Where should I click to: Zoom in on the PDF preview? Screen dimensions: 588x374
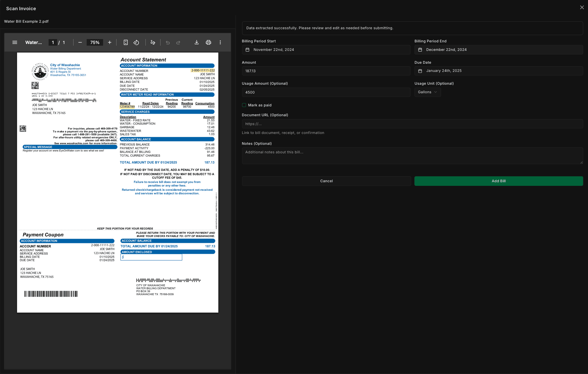(110, 42)
